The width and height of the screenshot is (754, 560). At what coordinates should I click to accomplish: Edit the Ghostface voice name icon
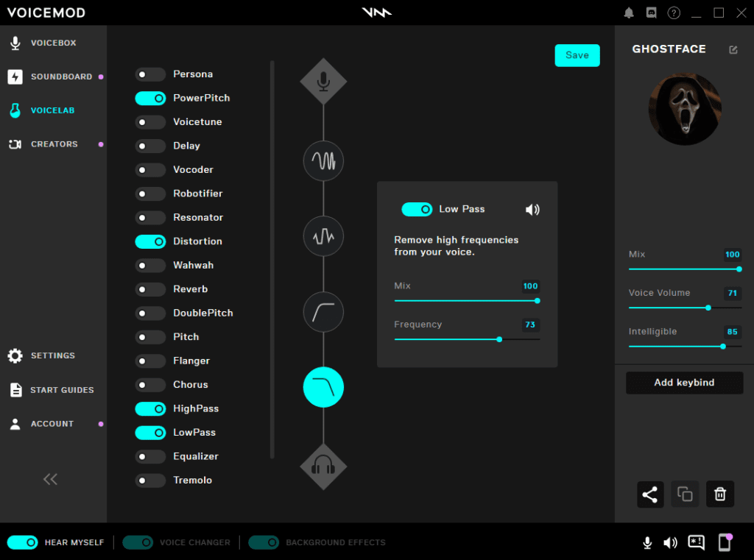(733, 49)
